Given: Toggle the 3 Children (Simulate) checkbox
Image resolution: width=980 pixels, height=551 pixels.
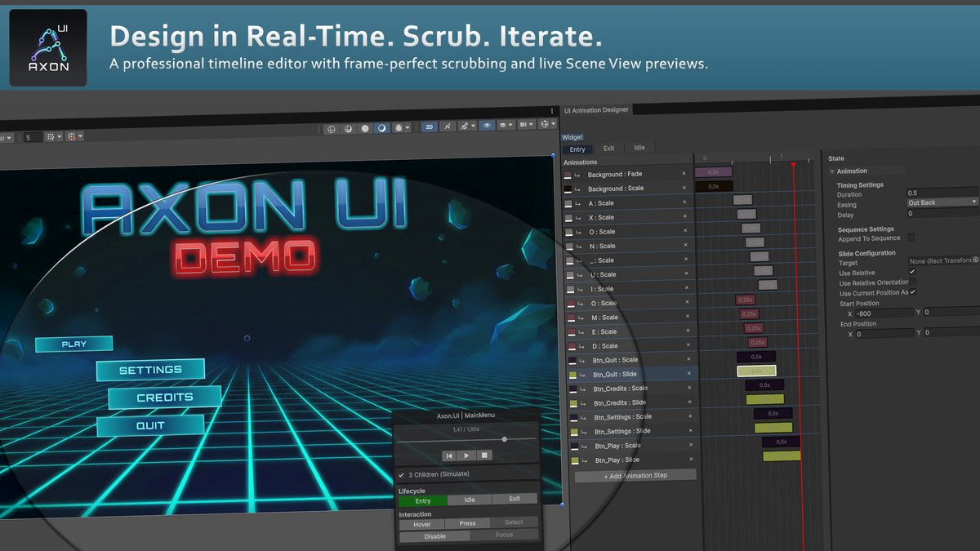Looking at the screenshot, I should pos(400,473).
